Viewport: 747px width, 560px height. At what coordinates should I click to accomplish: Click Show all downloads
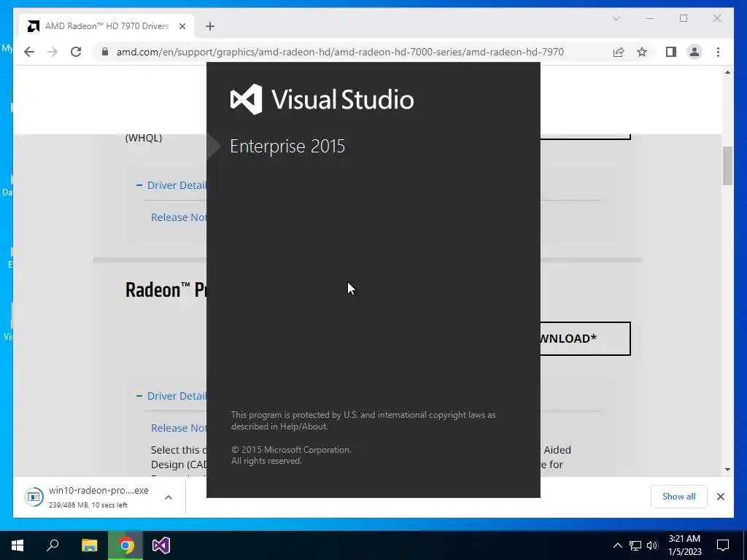tap(678, 496)
